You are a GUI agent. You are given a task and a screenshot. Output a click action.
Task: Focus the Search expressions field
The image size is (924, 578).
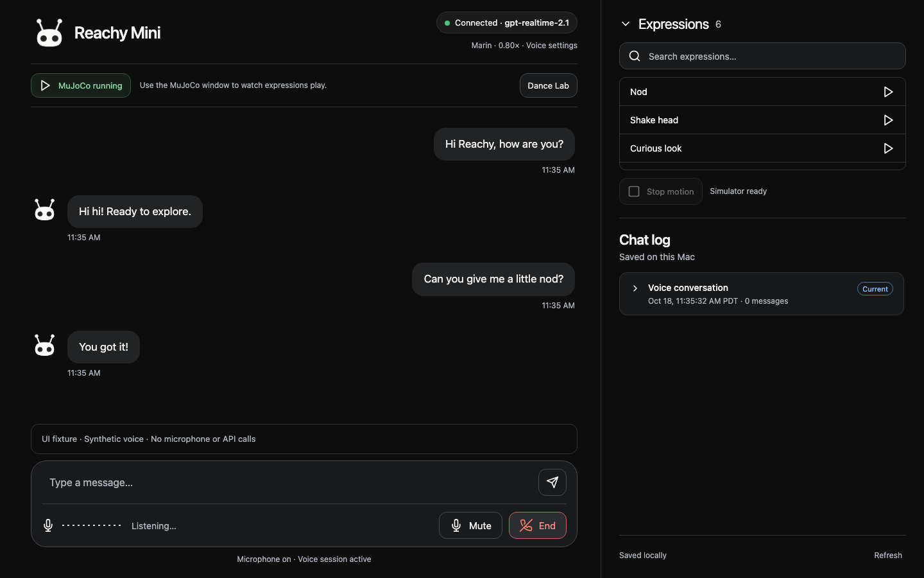point(762,56)
